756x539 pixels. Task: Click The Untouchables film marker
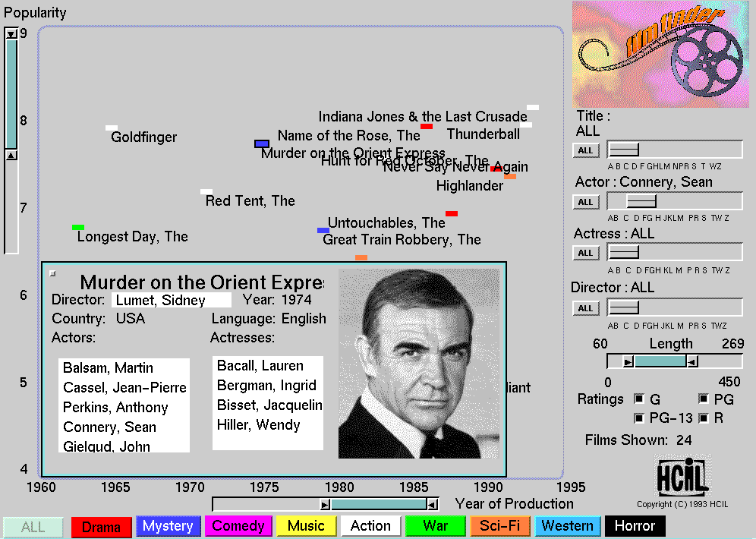tap(452, 213)
